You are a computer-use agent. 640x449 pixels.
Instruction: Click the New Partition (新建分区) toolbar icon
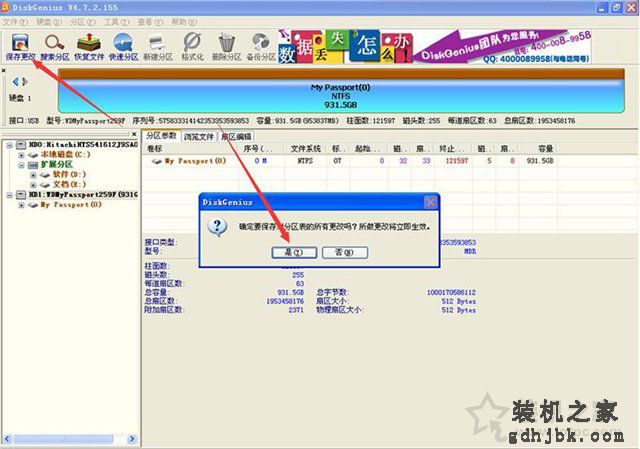coord(158,47)
